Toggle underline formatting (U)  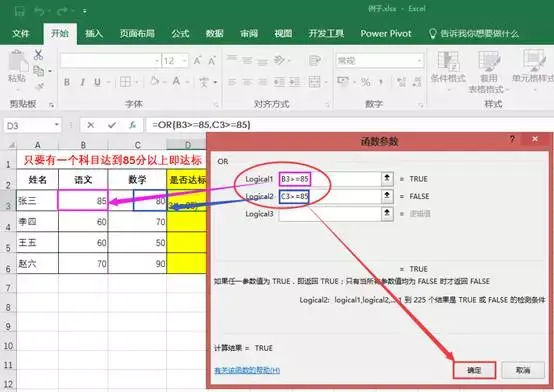click(x=98, y=82)
